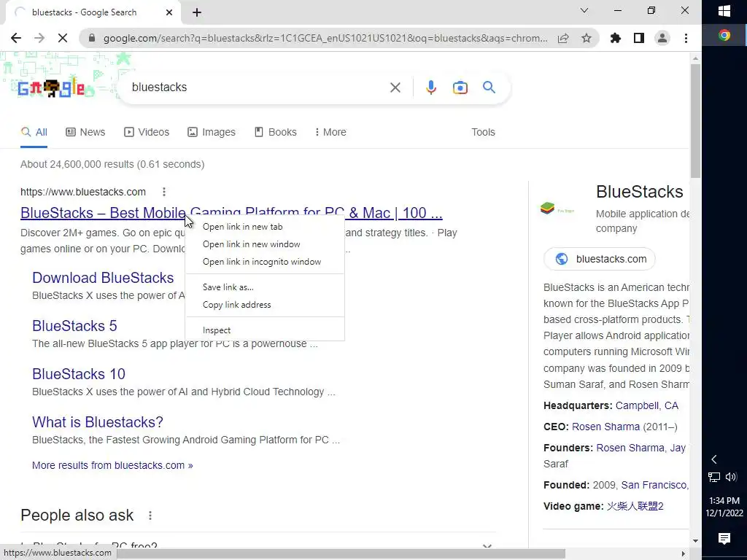The image size is (747, 560).
Task: Choose Open link in new window
Action: [x=264, y=244]
